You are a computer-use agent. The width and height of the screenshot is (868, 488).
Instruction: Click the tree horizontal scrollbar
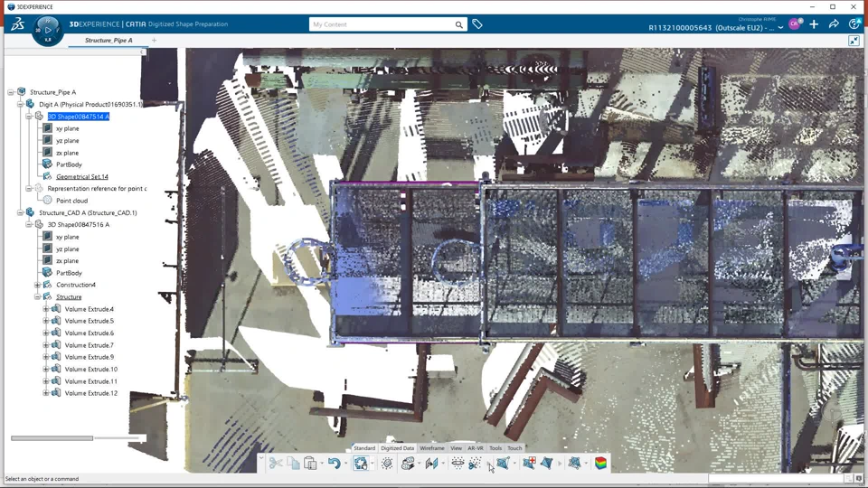(52, 438)
